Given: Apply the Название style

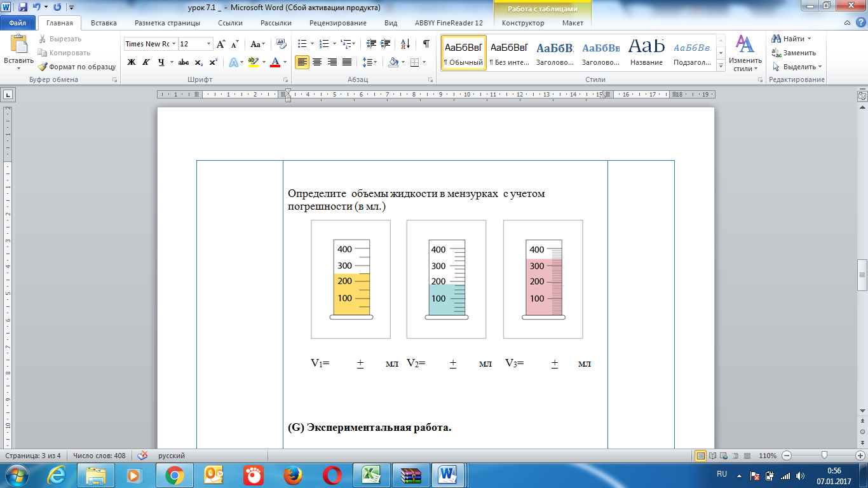Looking at the screenshot, I should pos(647,53).
